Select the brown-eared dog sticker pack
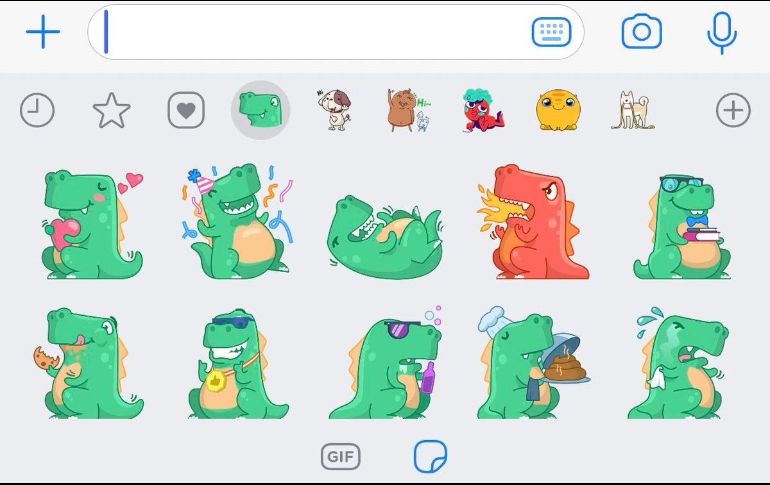 tap(334, 110)
